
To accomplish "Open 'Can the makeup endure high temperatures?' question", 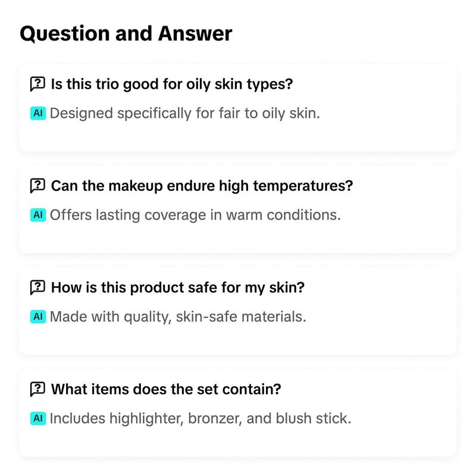I will coord(202,186).
